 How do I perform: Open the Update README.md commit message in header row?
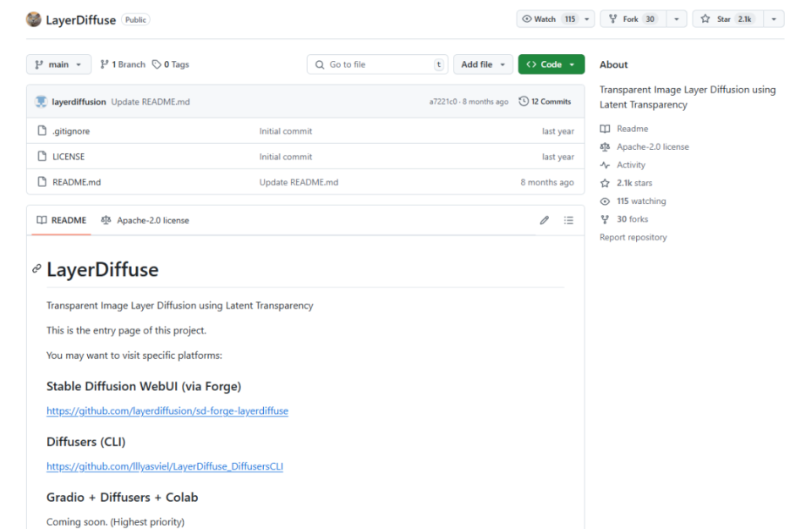[151, 102]
